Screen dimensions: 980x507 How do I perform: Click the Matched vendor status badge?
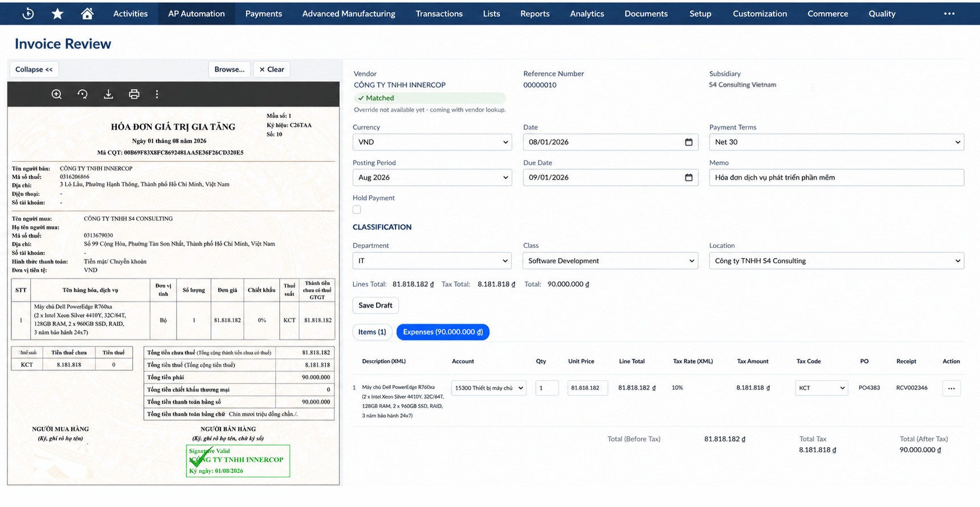click(x=430, y=98)
